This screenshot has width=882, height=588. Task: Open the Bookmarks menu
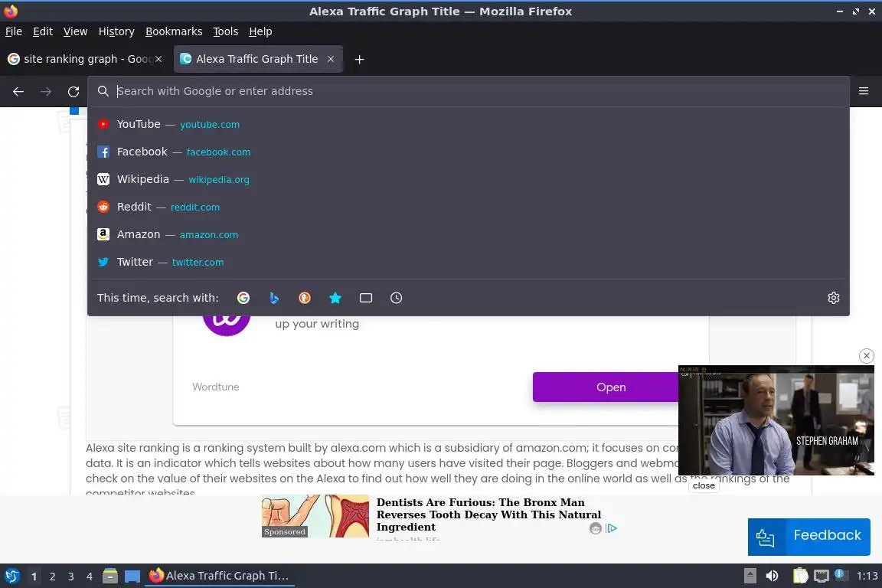pyautogui.click(x=174, y=31)
